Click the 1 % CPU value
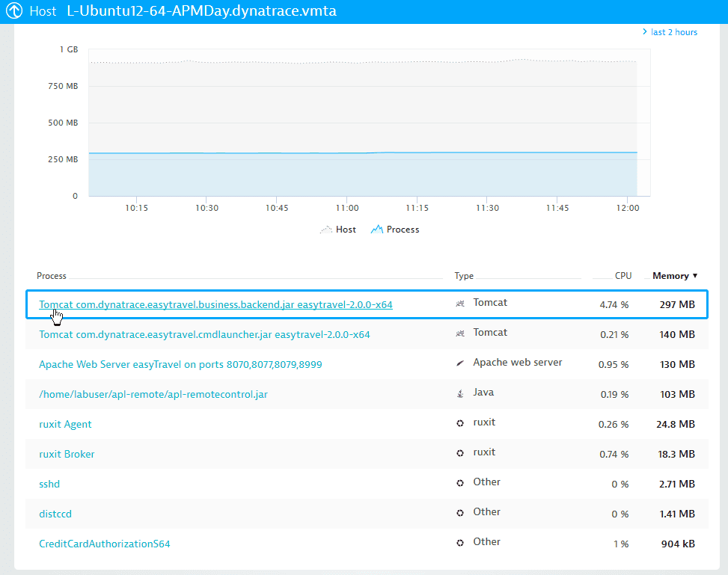728x575 pixels. [621, 544]
